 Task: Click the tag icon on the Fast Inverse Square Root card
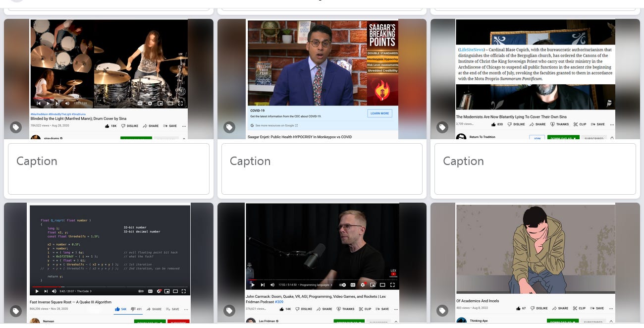tap(16, 311)
